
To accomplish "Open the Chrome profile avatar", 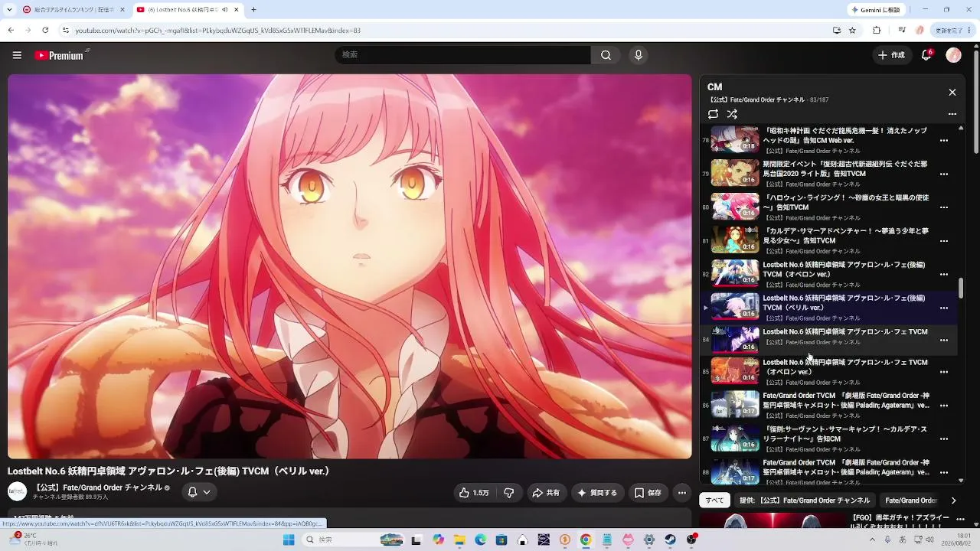I will tap(920, 31).
